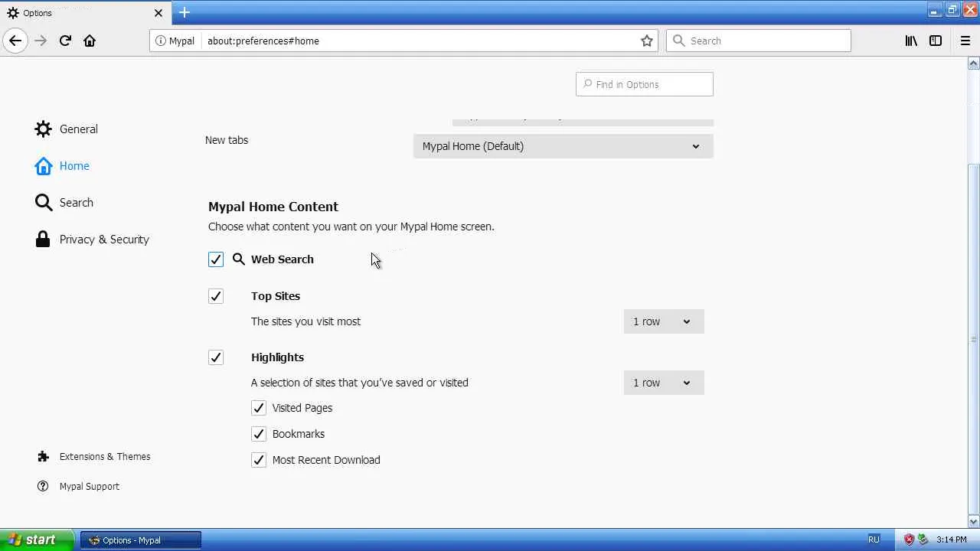Click the taskbar clock showing 3:14 PM
The image size is (980, 551).
(x=952, y=540)
